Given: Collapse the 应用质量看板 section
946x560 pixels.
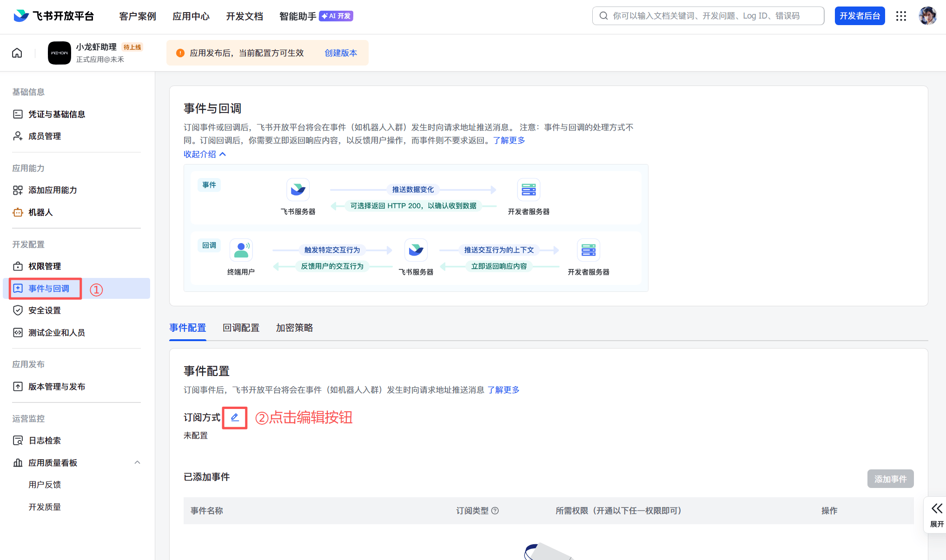Looking at the screenshot, I should 137,462.
